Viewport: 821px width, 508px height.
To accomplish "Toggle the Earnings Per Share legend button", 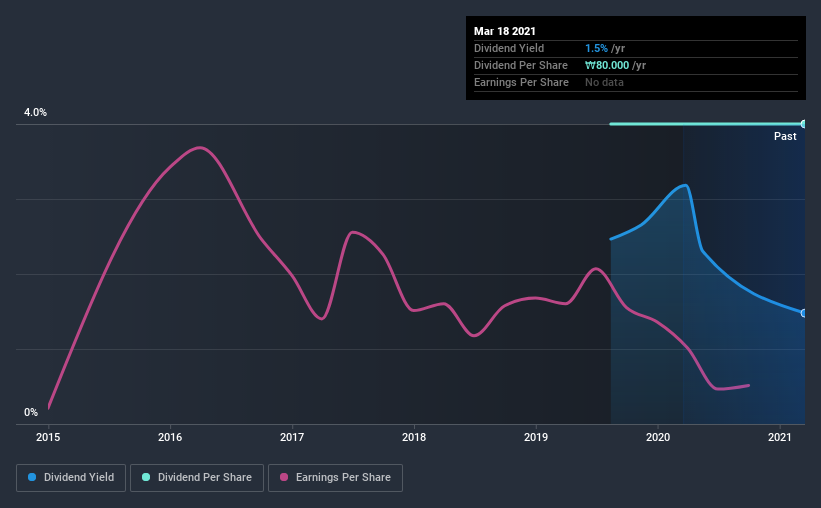I will click(335, 478).
